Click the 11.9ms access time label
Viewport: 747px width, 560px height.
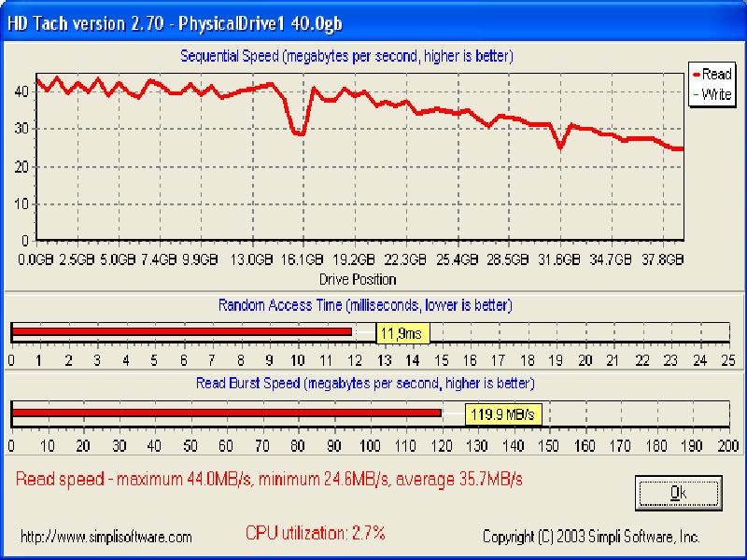pos(403,332)
